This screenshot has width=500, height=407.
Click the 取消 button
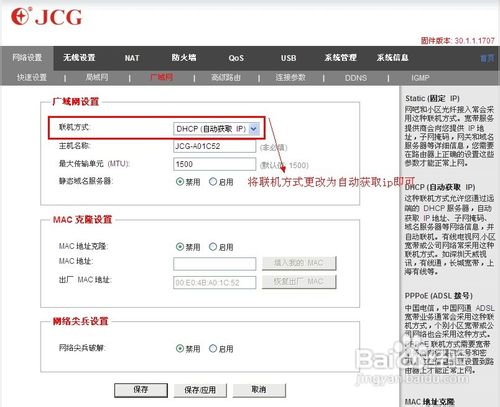(259, 390)
